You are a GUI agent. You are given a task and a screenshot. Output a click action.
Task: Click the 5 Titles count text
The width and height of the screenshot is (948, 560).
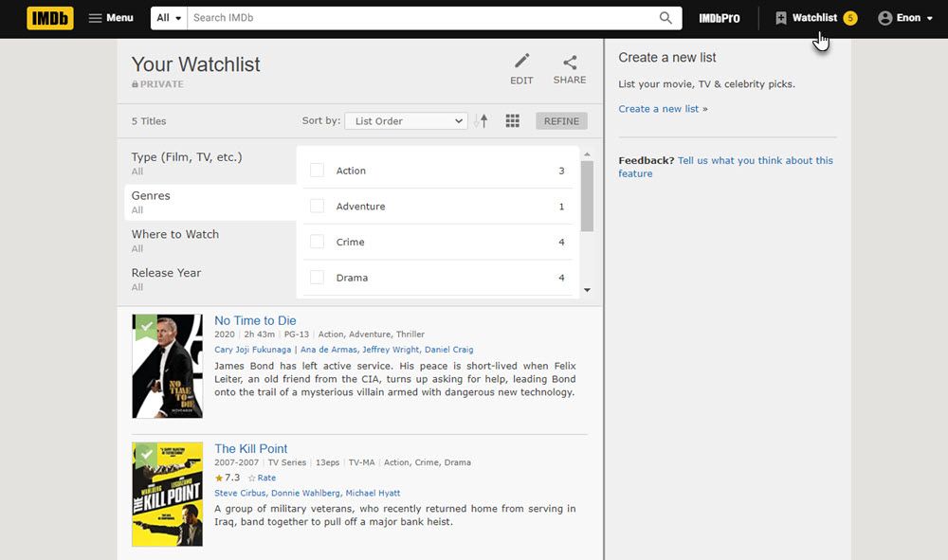click(x=149, y=121)
